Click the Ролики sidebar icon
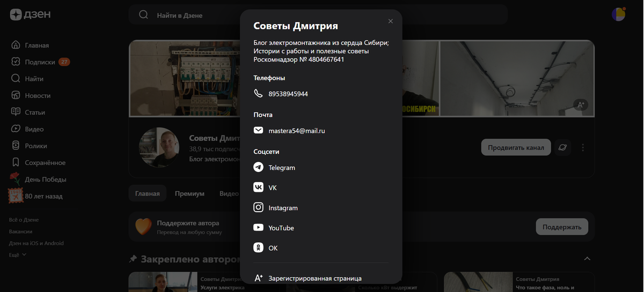This screenshot has height=292, width=644. (16, 146)
